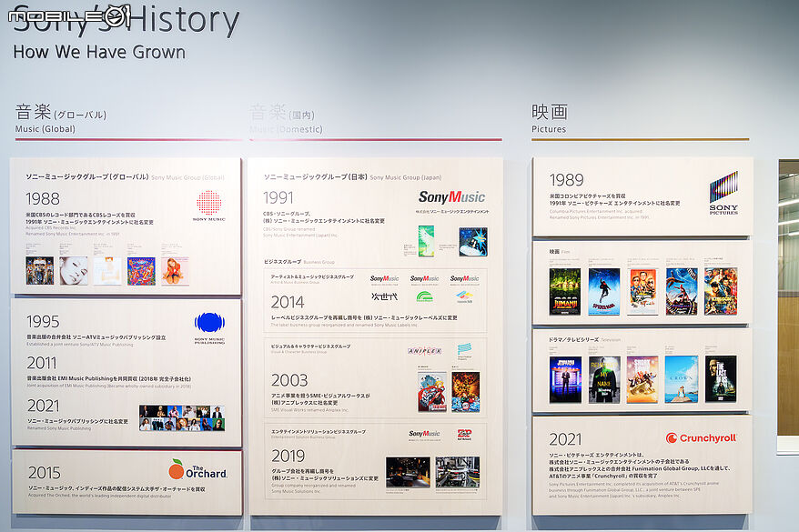Click the "Music (Global)" section heading
Image resolution: width=799 pixels, height=532 pixels.
[x=46, y=129]
